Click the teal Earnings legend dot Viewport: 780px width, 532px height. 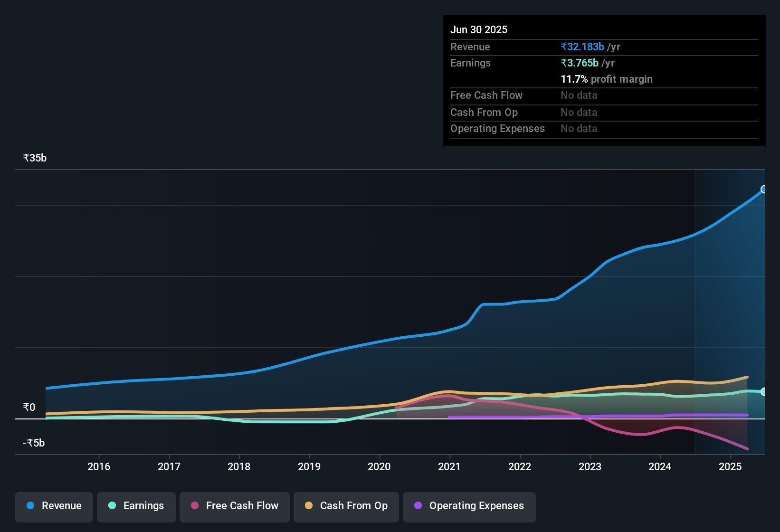pos(112,506)
